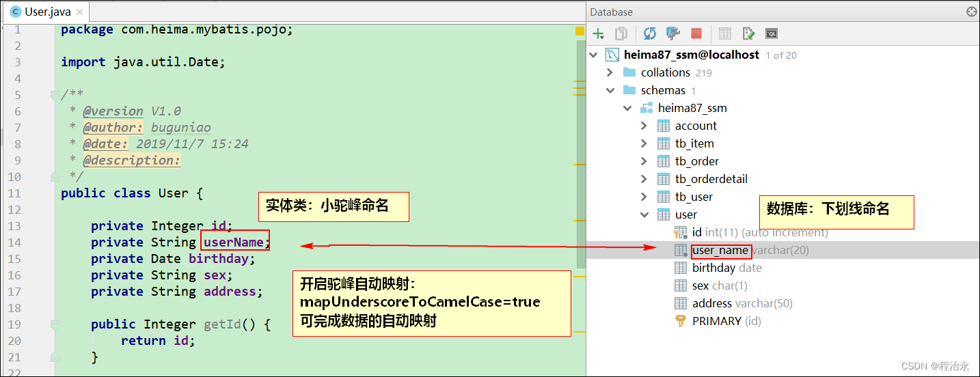Select heima87_ssm@localhost in the tree
This screenshot has width=980, height=377.
click(692, 55)
